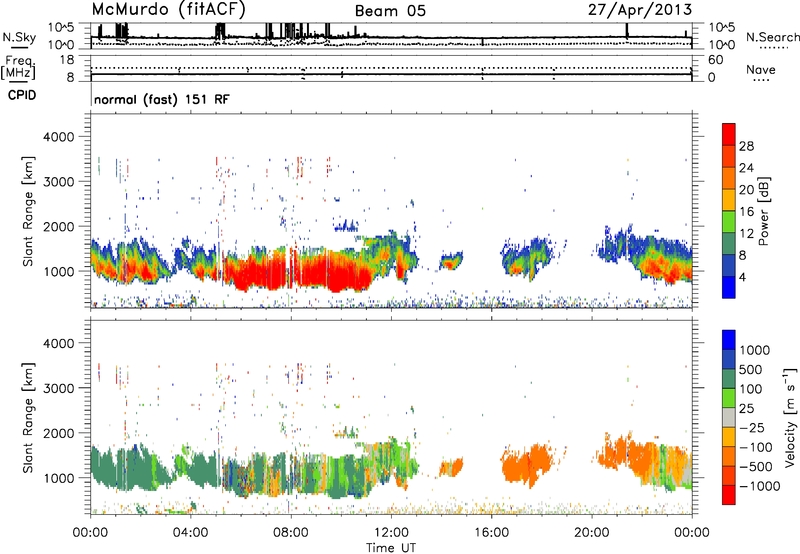Click the '04:00' time tick label
Screen dimensions: 800x554
pyautogui.click(x=190, y=533)
